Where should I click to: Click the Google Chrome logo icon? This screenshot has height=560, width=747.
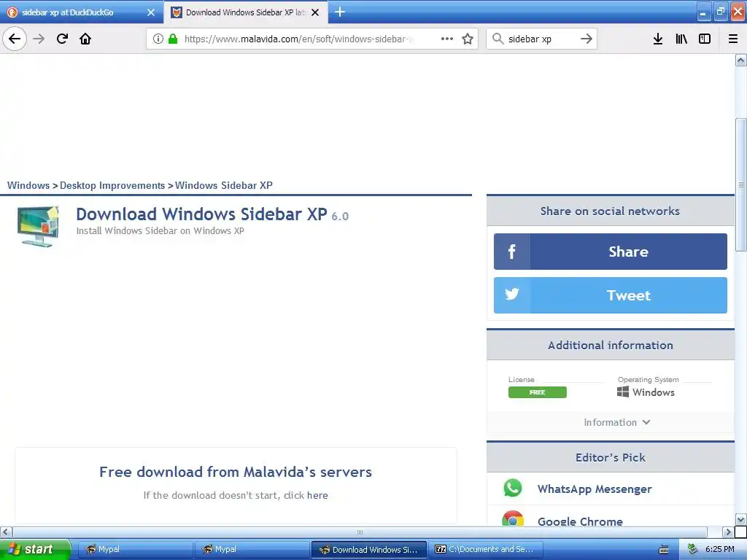click(513, 519)
